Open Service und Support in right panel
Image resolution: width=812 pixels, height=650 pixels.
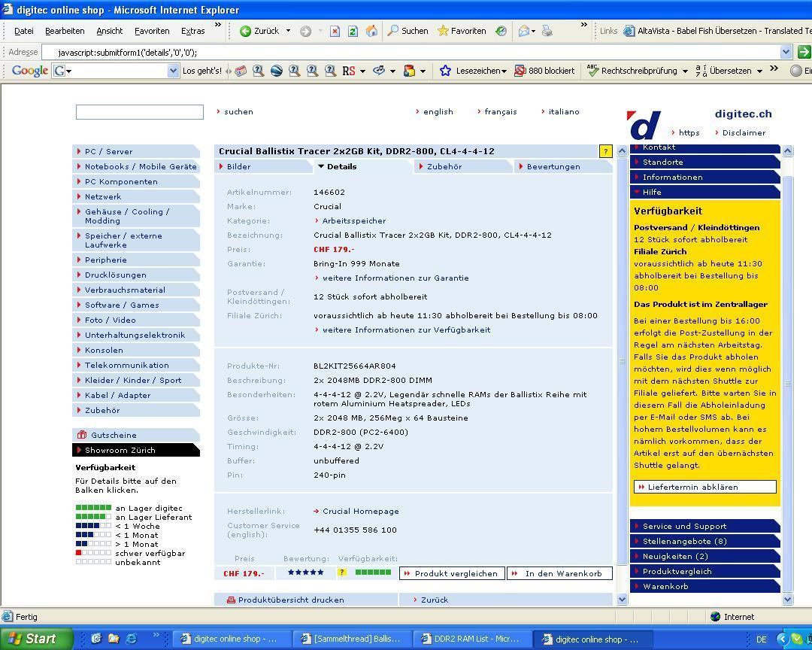704,526
